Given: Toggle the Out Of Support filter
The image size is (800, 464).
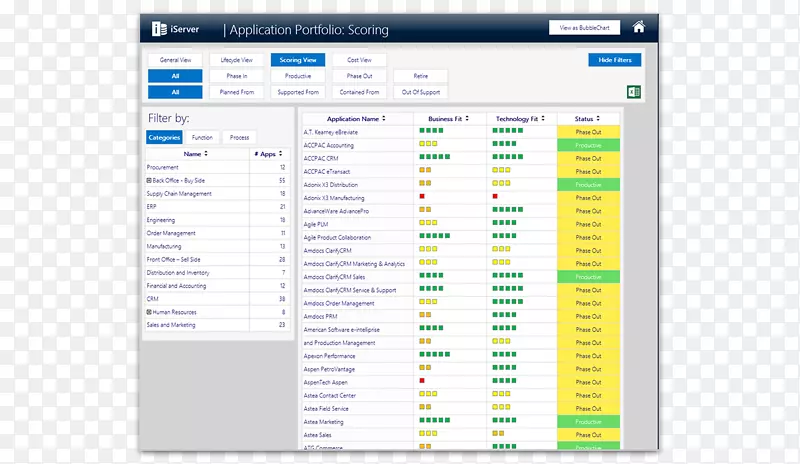Looking at the screenshot, I should 419,92.
